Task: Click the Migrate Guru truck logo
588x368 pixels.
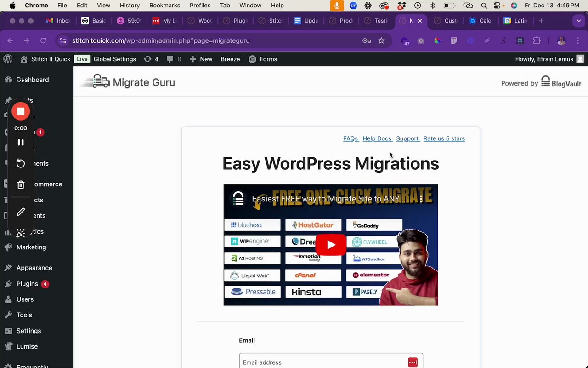Action: click(x=128, y=82)
